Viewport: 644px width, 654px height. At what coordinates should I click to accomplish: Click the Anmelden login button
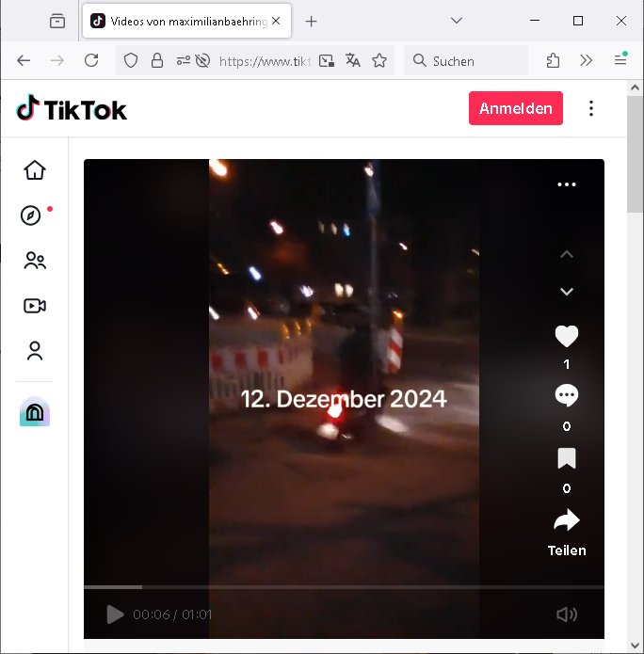[x=515, y=108]
